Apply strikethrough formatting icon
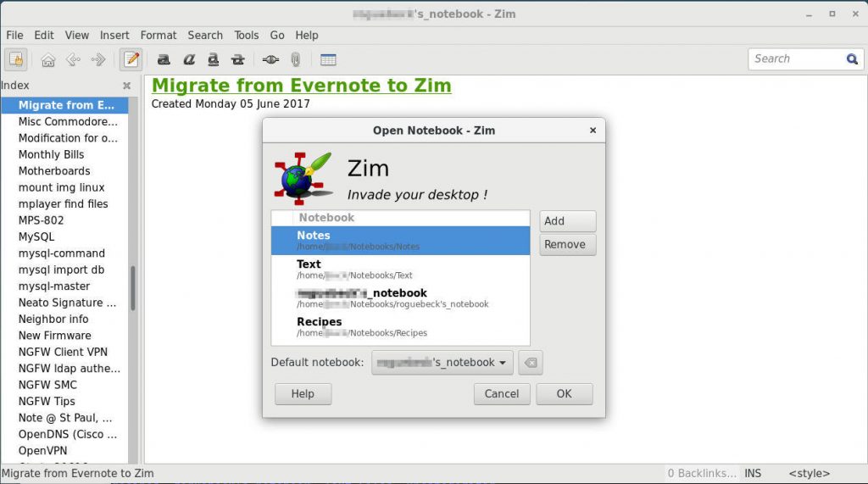Viewport: 868px width, 484px height. click(x=238, y=59)
